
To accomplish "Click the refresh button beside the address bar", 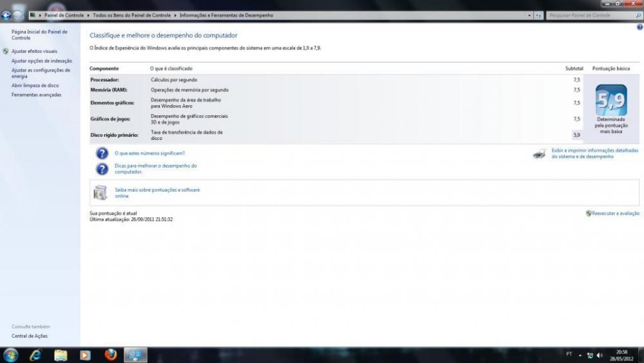I will click(538, 15).
